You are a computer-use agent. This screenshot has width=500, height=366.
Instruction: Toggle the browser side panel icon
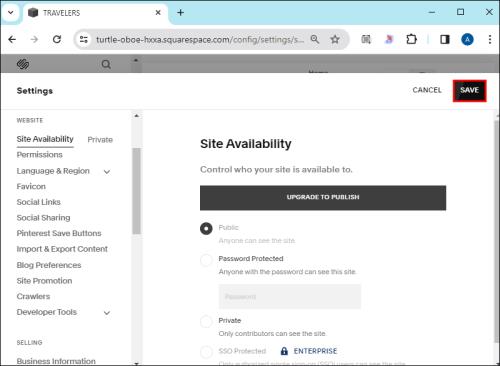[445, 39]
